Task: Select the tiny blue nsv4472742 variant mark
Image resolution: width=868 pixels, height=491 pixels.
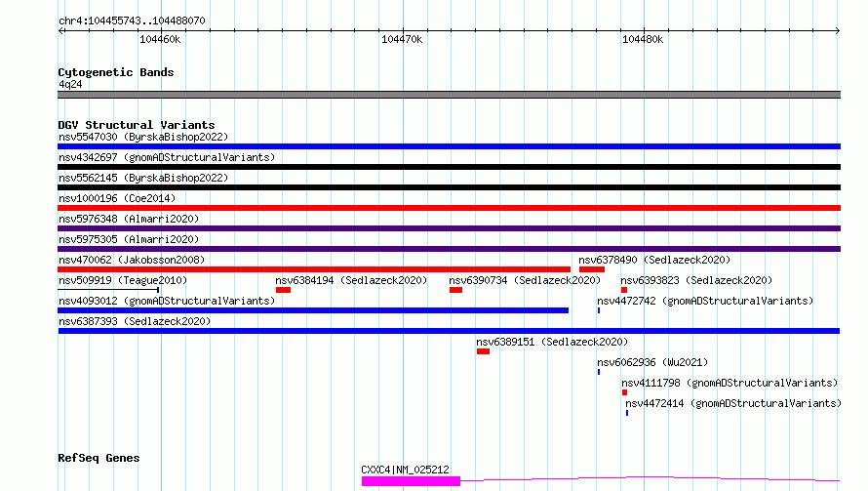Action: pos(599,310)
